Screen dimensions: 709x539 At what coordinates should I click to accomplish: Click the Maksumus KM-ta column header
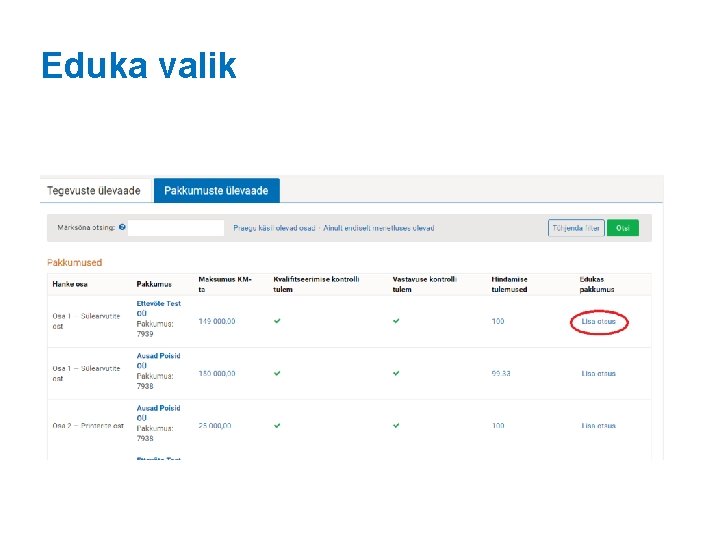click(x=225, y=284)
